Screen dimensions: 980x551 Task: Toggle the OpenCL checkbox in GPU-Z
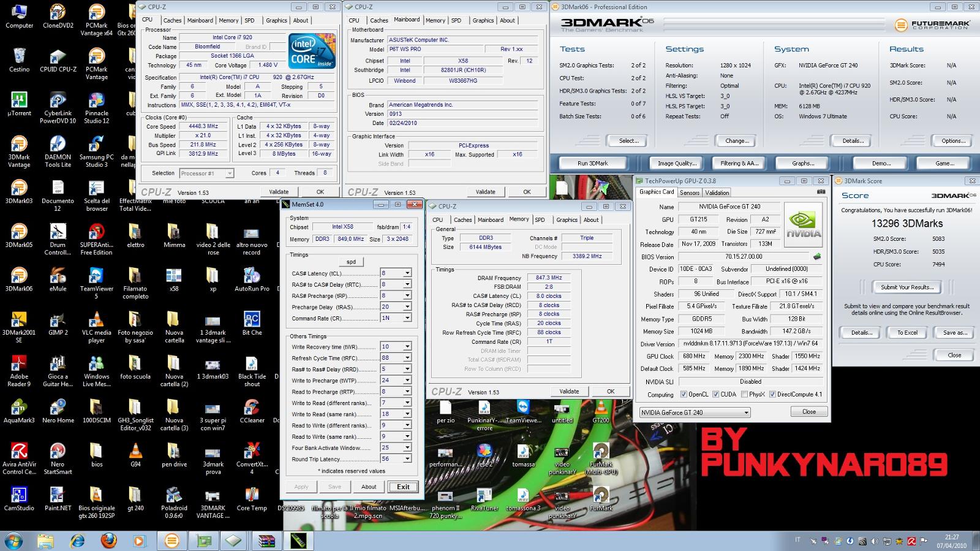684,395
